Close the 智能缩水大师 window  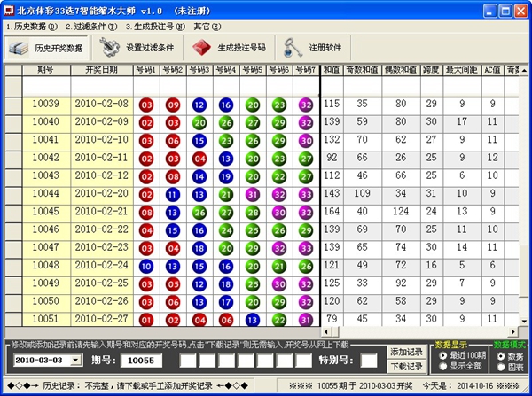tap(521, 12)
